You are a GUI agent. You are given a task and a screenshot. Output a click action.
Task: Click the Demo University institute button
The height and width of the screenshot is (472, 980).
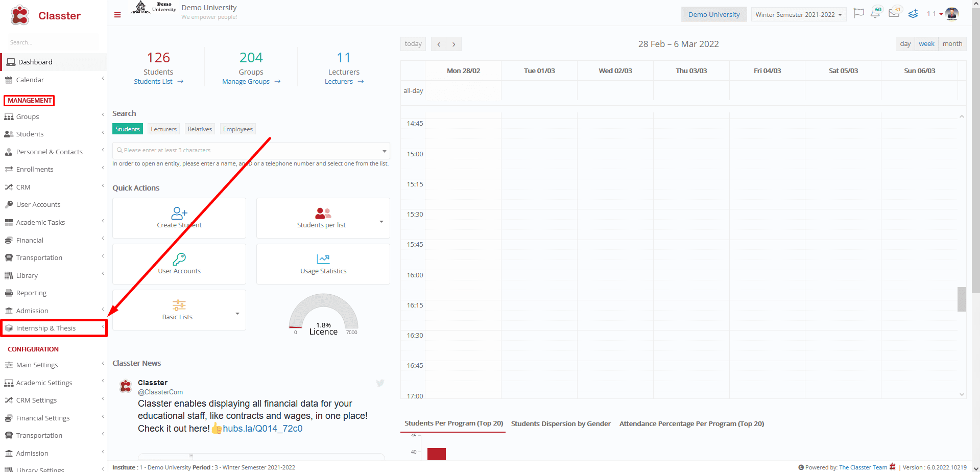coord(713,14)
